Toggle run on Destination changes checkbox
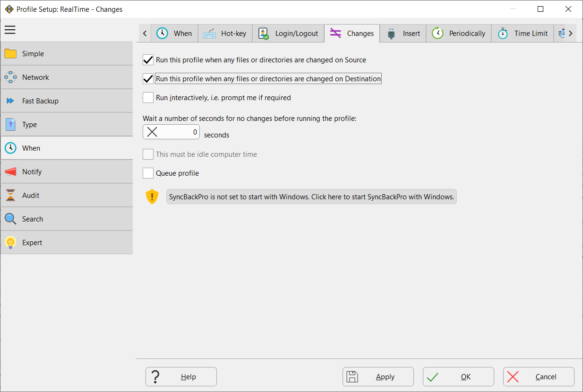The height and width of the screenshot is (392, 583). coord(148,79)
